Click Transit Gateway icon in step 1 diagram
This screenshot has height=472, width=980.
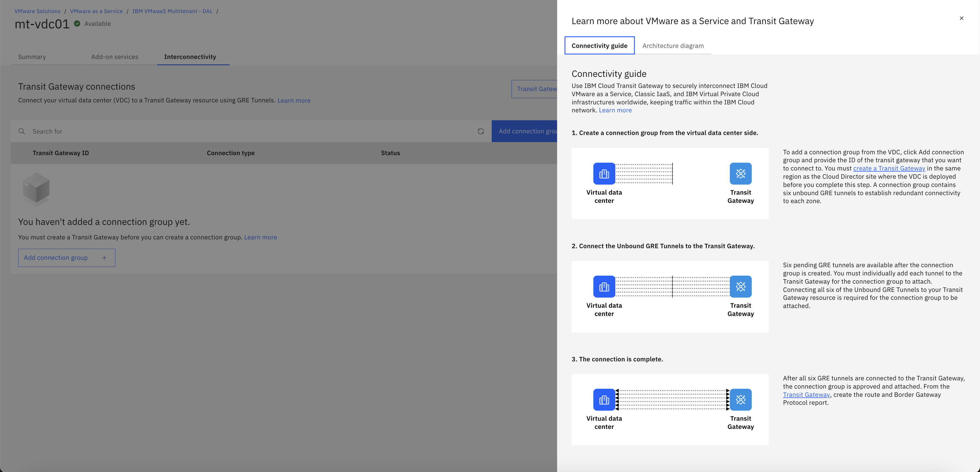(x=740, y=174)
